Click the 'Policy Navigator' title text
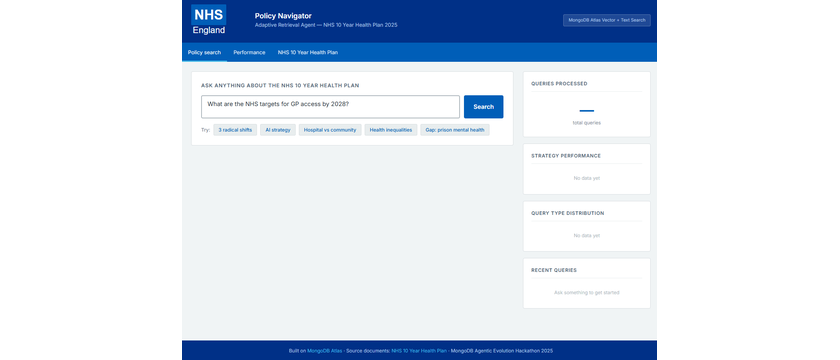 pos(283,16)
